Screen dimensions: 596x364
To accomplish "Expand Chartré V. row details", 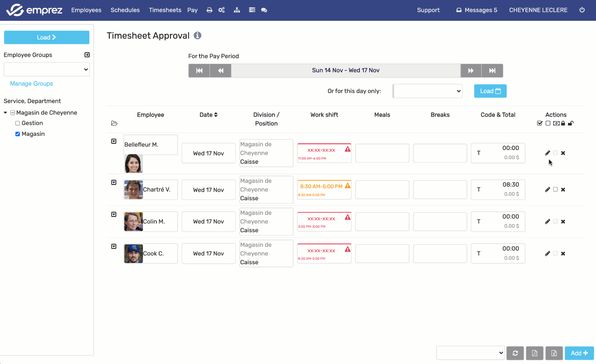I will pos(114,183).
